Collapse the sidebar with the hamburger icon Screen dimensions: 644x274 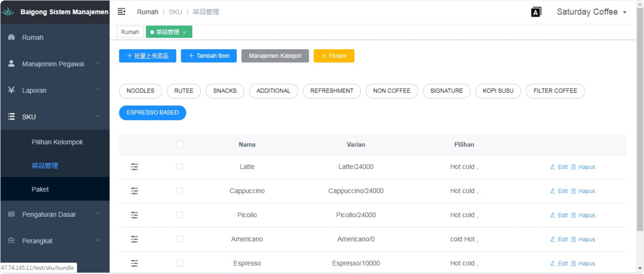click(x=121, y=11)
